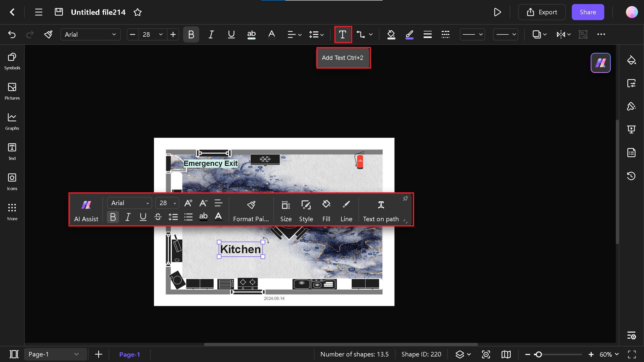Screen dimensions: 644x362
Task: Click the Share button
Action: 588,12
